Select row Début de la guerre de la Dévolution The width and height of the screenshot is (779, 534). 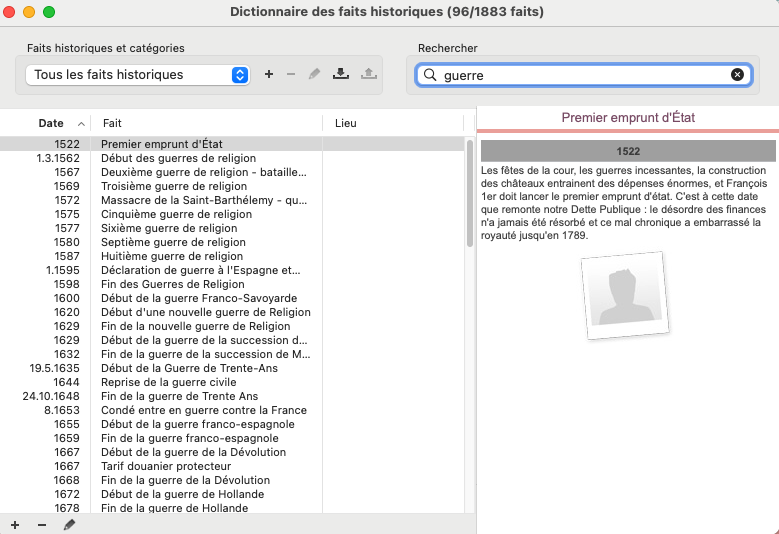tap(232, 452)
